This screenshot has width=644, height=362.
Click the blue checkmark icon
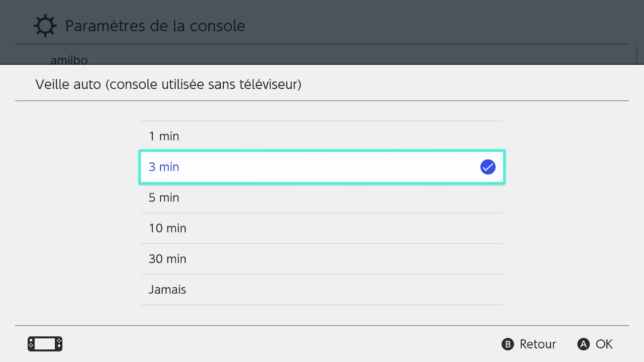[x=488, y=167]
